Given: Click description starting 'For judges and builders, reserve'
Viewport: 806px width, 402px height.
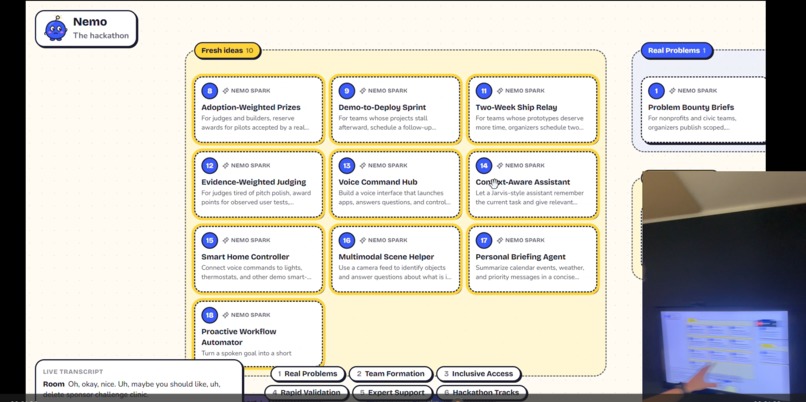Looking at the screenshot, I should tap(255, 123).
